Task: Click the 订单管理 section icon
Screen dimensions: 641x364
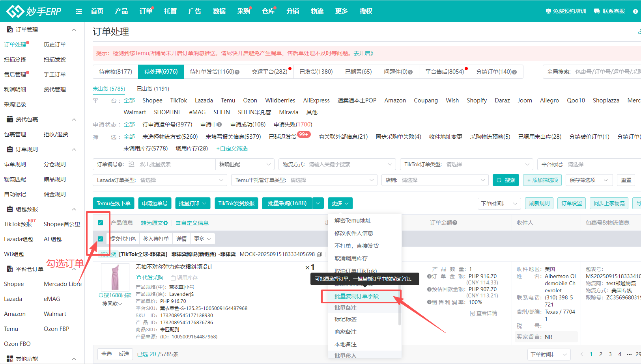Action: 10,30
